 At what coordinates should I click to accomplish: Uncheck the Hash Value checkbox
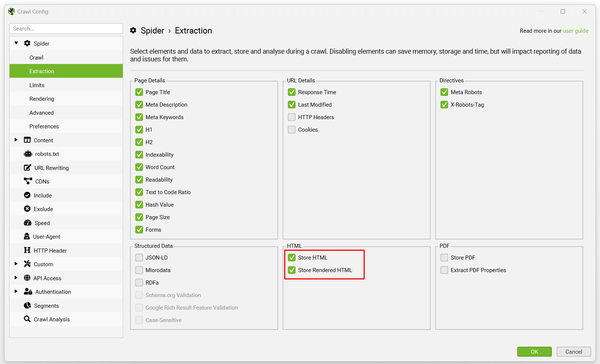[139, 204]
